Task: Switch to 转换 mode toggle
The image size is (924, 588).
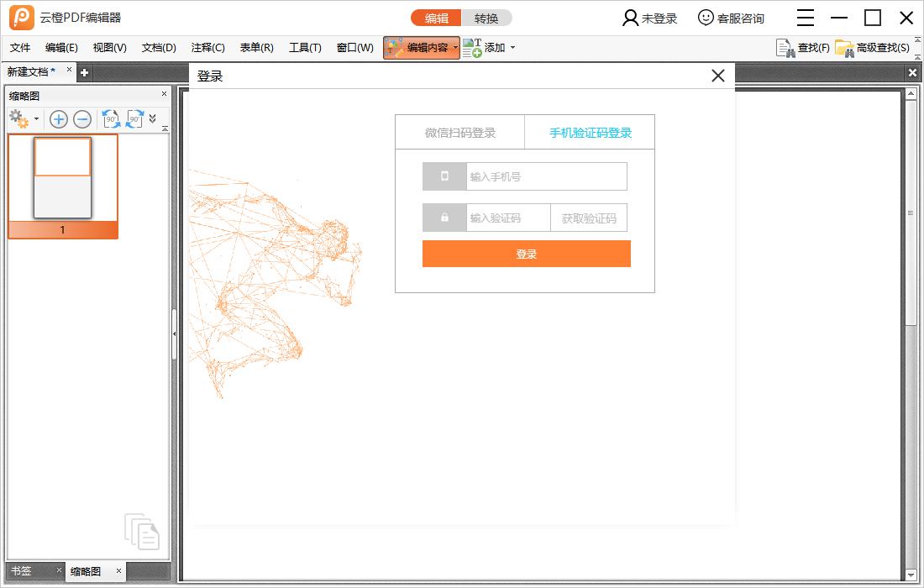Action: coord(486,18)
